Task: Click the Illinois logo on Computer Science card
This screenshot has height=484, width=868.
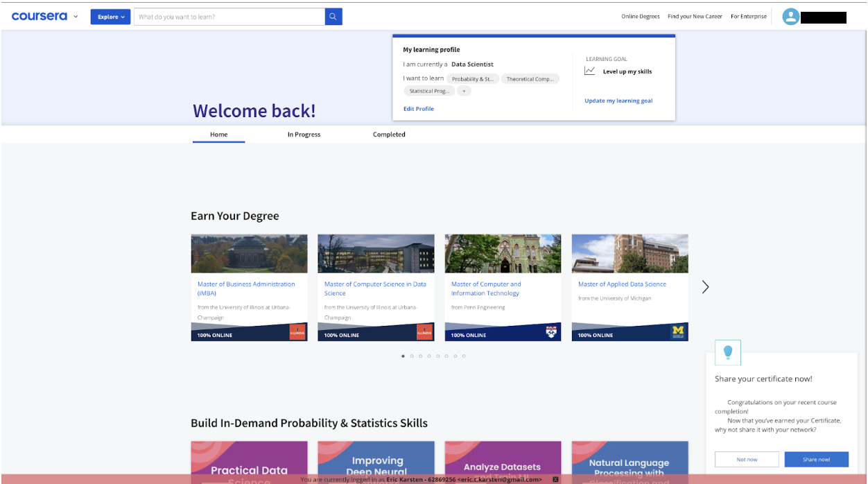Action: pyautogui.click(x=424, y=332)
